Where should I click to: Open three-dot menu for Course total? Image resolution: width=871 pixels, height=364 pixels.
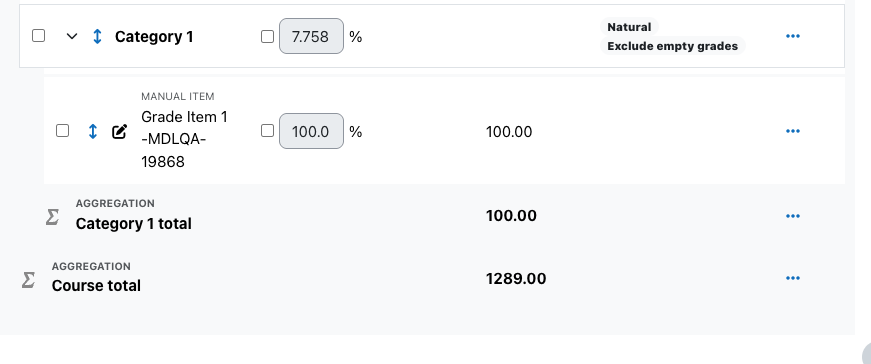pyautogui.click(x=793, y=278)
